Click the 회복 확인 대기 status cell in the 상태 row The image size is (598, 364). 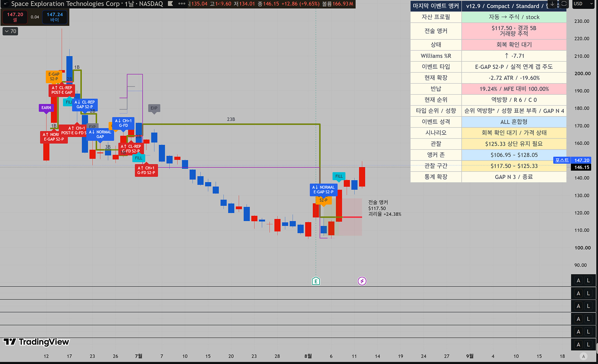click(x=514, y=45)
